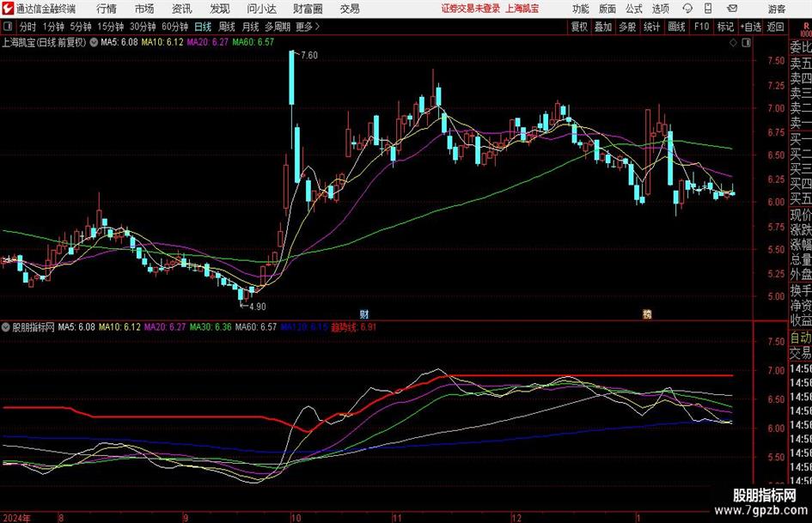The image size is (812, 523).
Task: Click 统计 statistics toolbar button
Action: [x=652, y=27]
